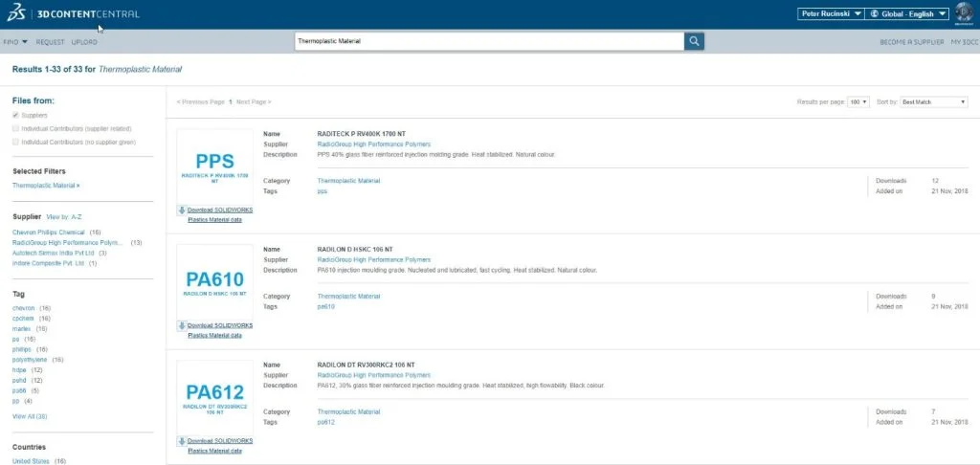Open the Peter Rucinski account dropdown
The width and height of the screenshot is (980, 465).
(831, 13)
